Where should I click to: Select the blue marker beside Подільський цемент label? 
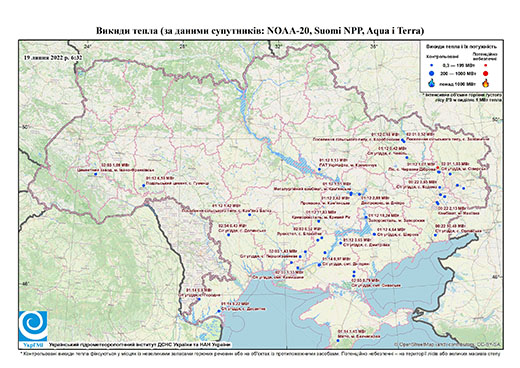click(x=144, y=185)
